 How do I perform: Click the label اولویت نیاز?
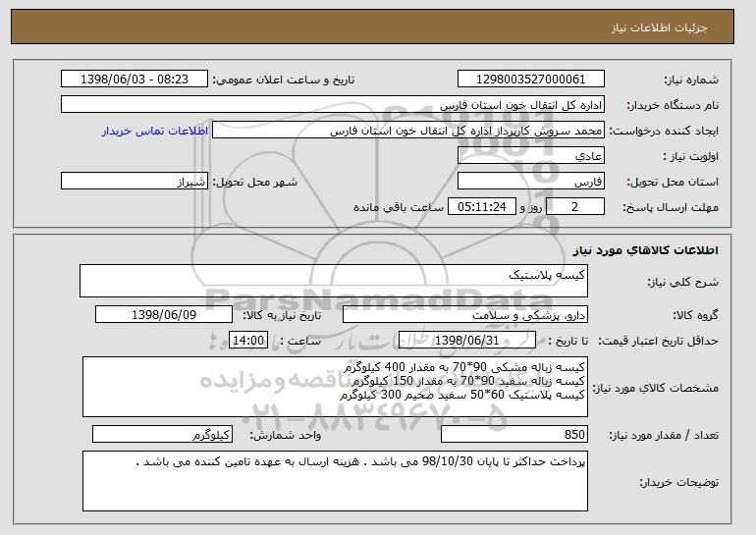point(691,156)
